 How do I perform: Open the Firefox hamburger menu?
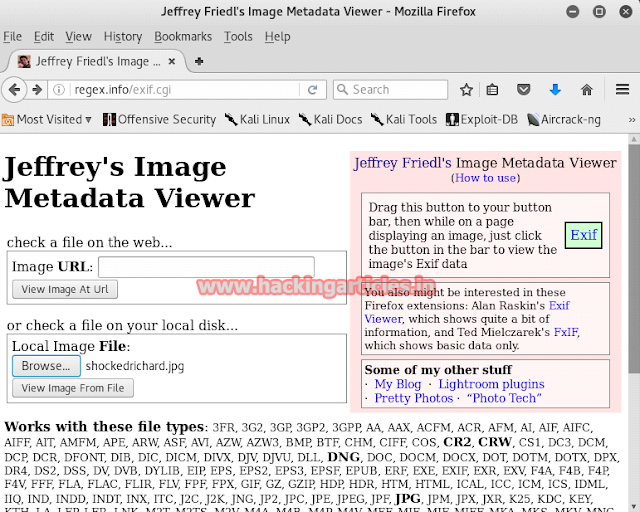(x=622, y=89)
